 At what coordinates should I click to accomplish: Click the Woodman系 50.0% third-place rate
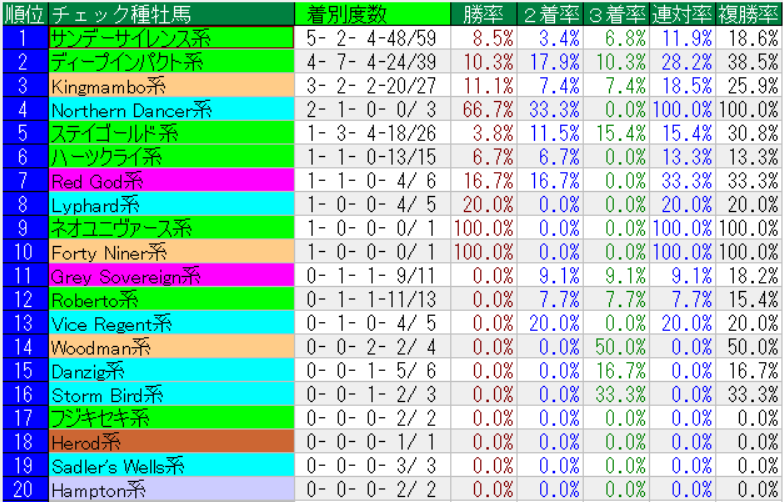617,347
